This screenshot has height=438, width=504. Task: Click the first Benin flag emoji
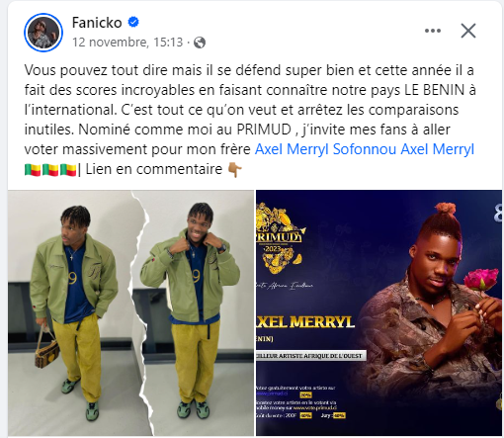(33, 170)
